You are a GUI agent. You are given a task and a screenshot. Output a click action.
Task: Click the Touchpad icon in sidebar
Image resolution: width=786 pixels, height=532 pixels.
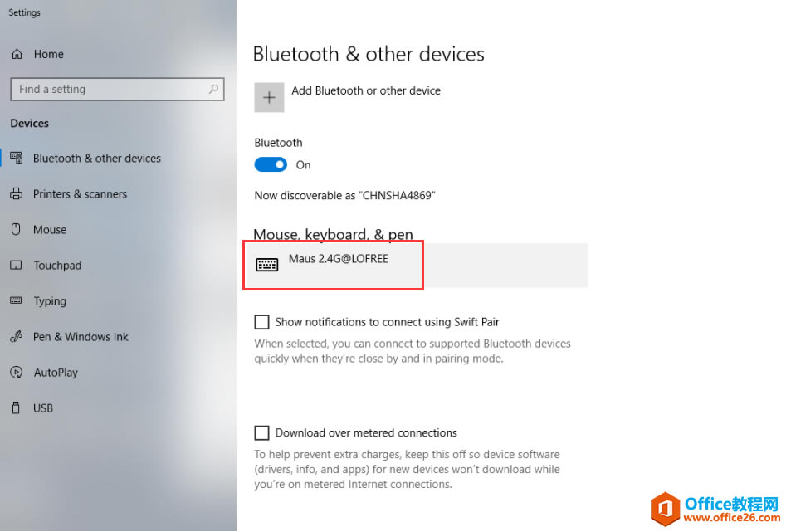16,266
